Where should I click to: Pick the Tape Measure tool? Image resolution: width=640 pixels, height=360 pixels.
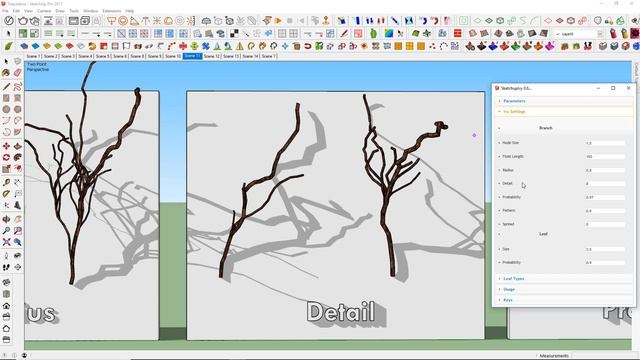pos(6,182)
